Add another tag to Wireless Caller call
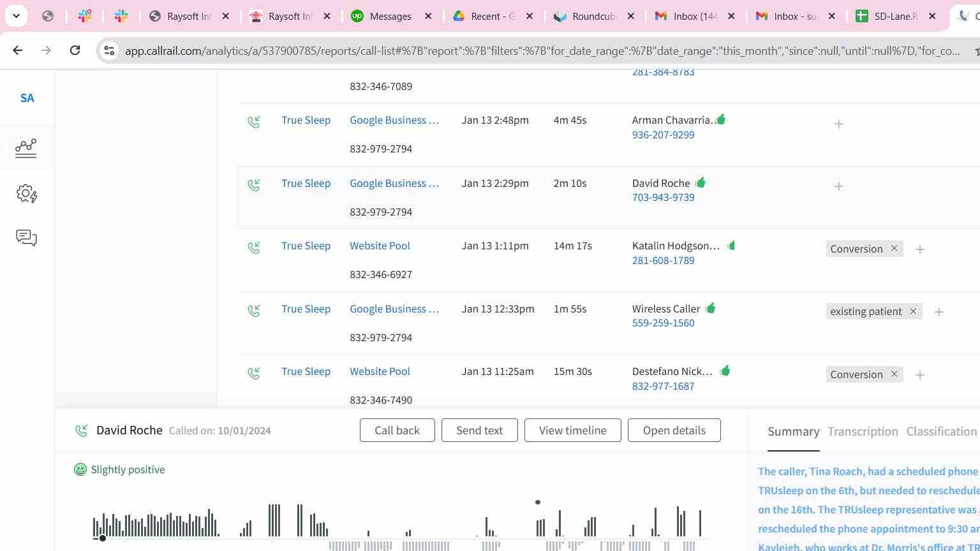 coord(939,312)
